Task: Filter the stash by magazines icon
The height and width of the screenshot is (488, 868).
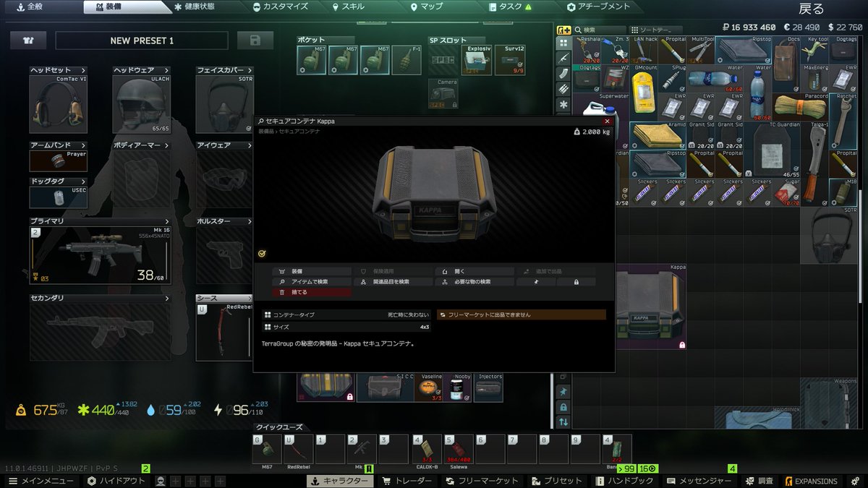Action: 564,73
